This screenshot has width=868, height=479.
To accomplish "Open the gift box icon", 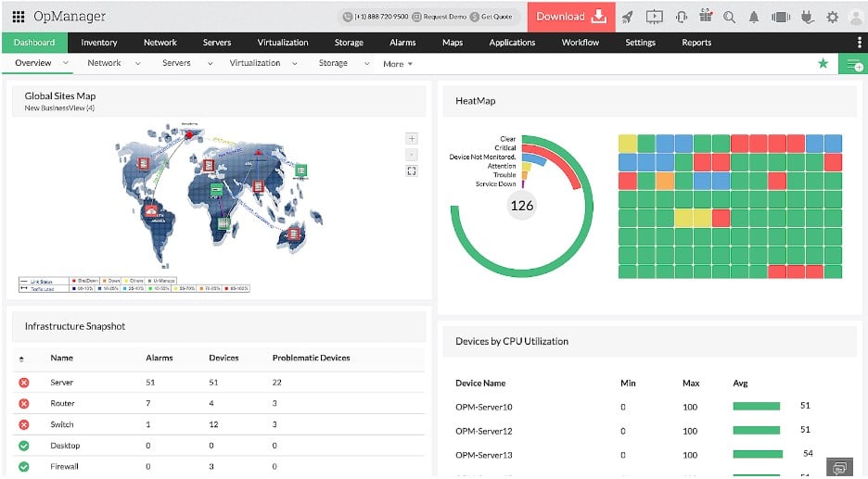I will tap(706, 16).
